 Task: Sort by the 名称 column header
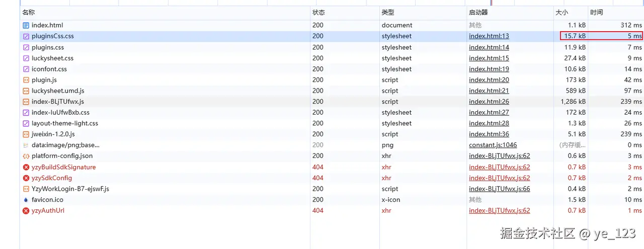tap(29, 13)
